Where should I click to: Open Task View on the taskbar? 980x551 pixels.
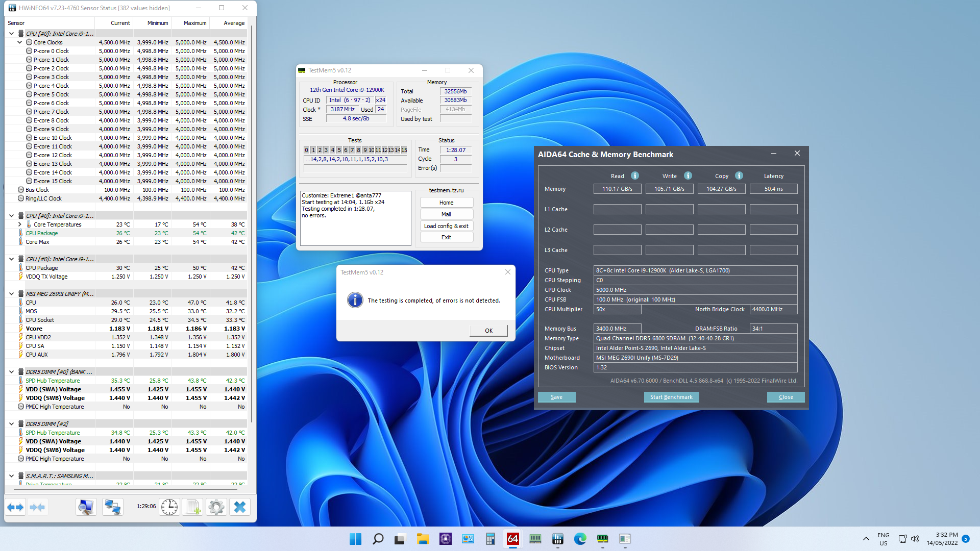pyautogui.click(x=400, y=539)
